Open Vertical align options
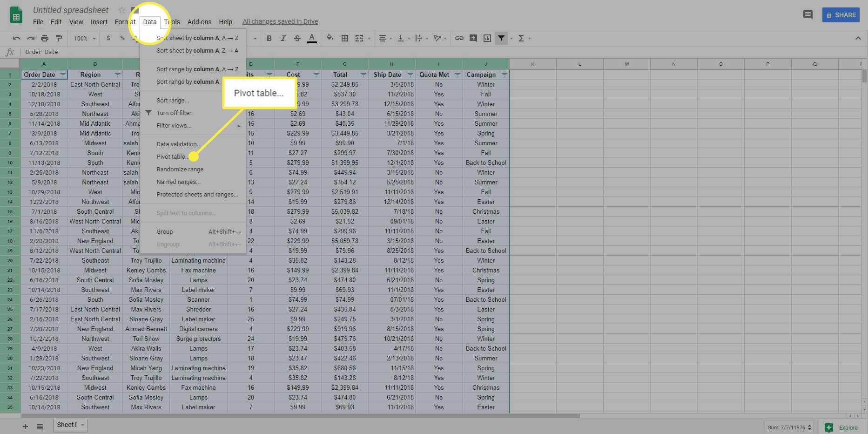The image size is (868, 434). (x=400, y=38)
